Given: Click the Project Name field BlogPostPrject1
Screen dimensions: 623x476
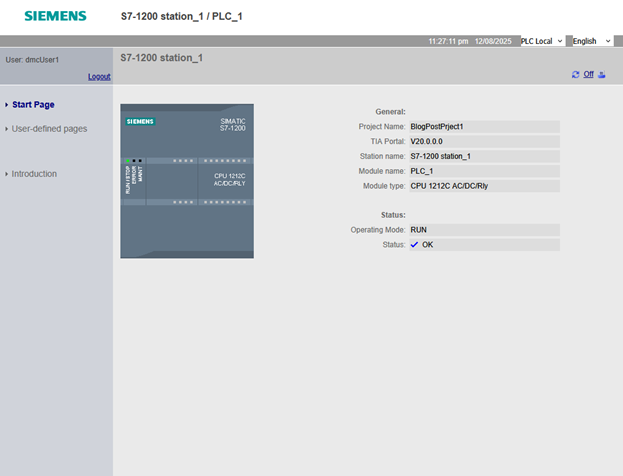Looking at the screenshot, I should click(x=484, y=127).
